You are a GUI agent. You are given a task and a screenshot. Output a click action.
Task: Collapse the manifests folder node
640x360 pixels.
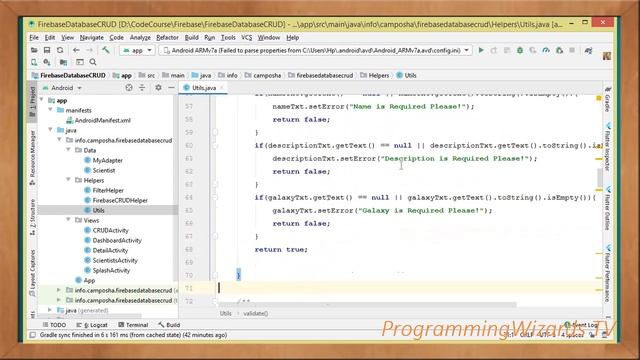pyautogui.click(x=51, y=110)
